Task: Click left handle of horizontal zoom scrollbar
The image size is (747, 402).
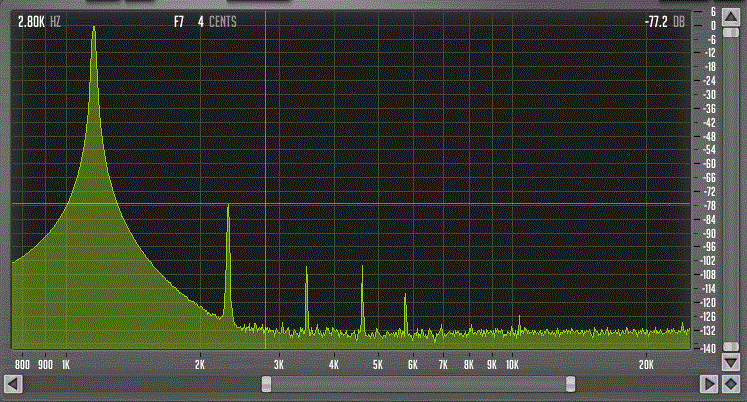Action: click(266, 384)
